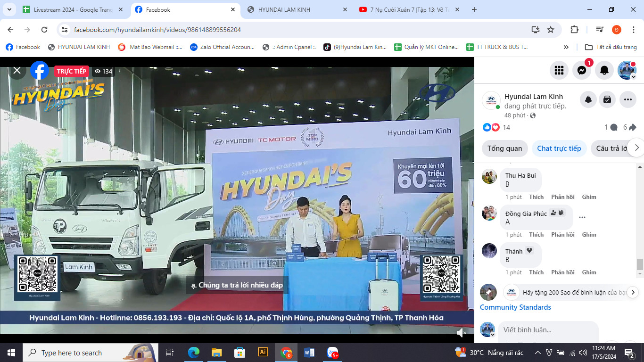
Task: Open options for Đồng Gia Phúc's comment
Action: 582,217
